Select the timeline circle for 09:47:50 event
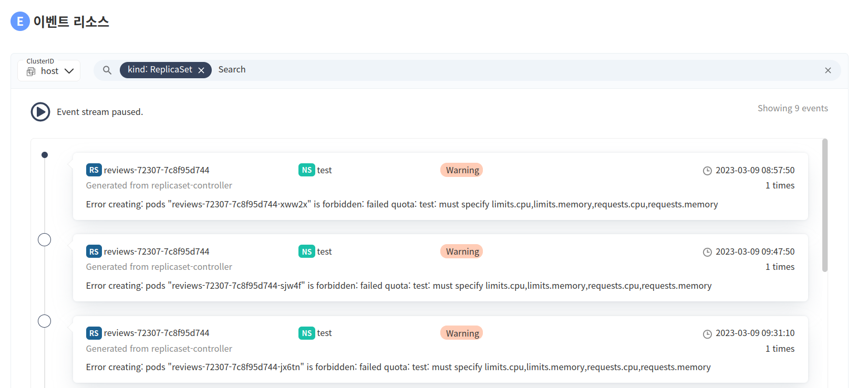This screenshot has width=868, height=388. click(45, 240)
